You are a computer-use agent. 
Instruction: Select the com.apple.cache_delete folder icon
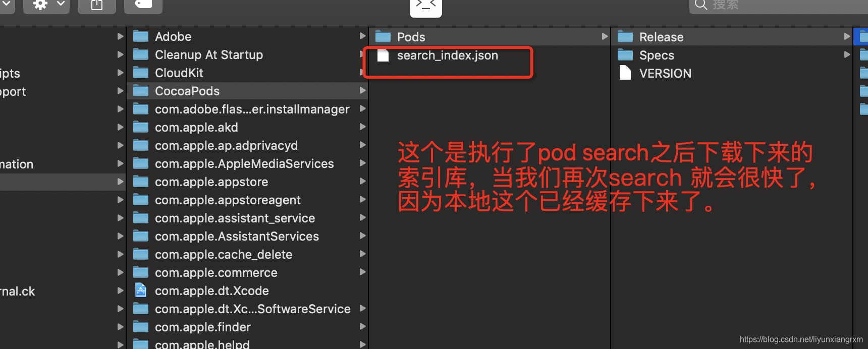(141, 254)
